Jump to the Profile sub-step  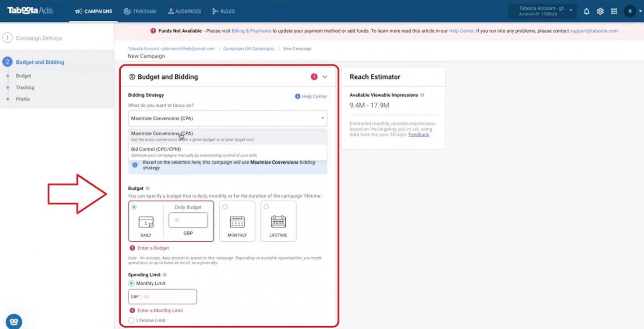pyautogui.click(x=23, y=99)
